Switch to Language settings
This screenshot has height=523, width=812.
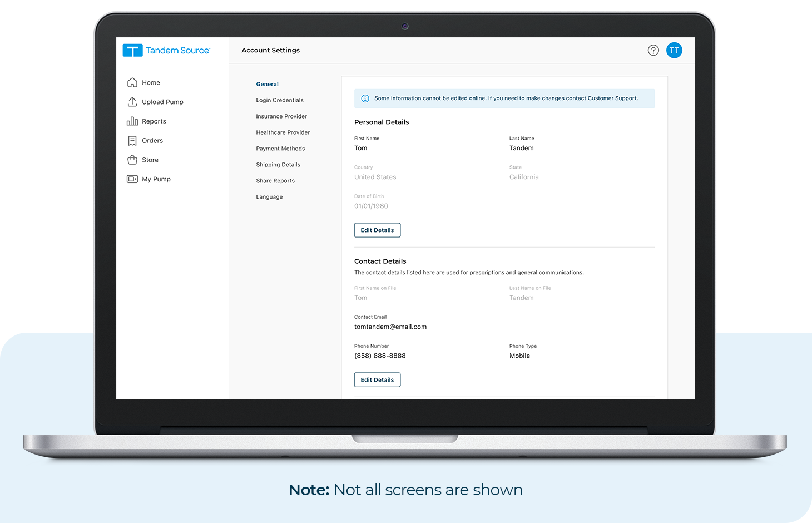(269, 196)
